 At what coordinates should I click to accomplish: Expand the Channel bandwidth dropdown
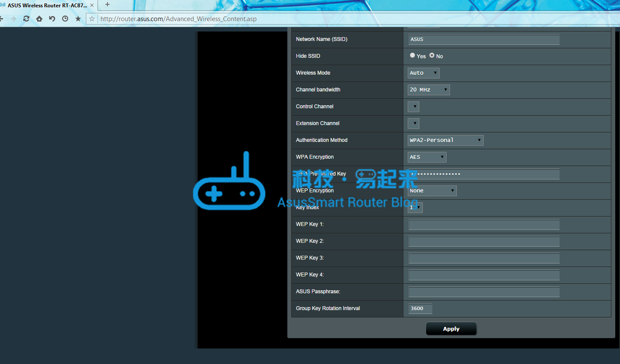pyautogui.click(x=428, y=90)
